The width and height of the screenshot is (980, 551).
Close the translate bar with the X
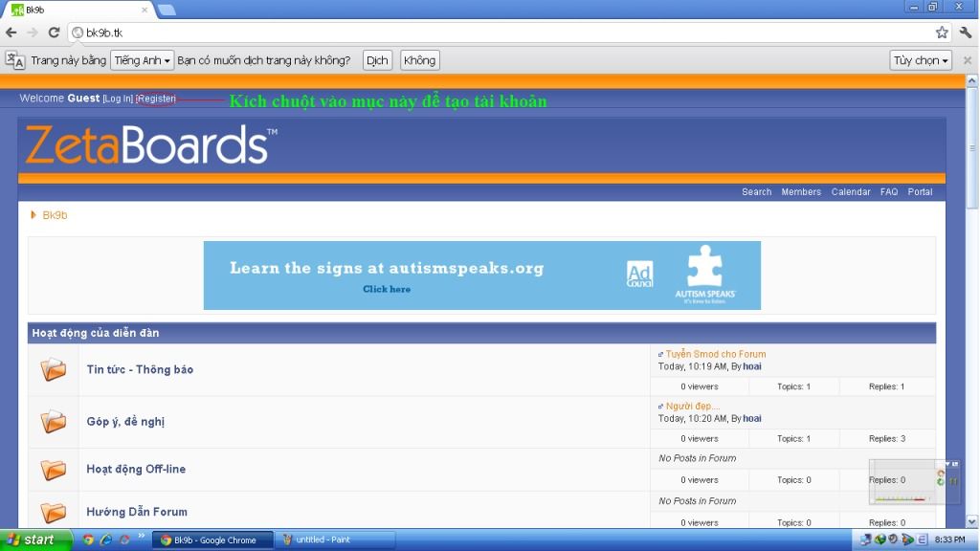pos(967,60)
